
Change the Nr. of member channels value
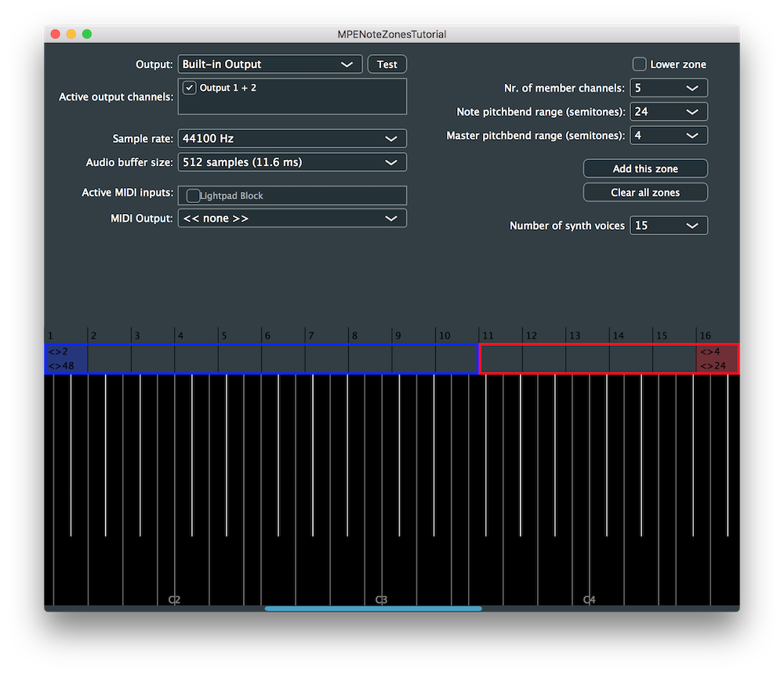(668, 88)
